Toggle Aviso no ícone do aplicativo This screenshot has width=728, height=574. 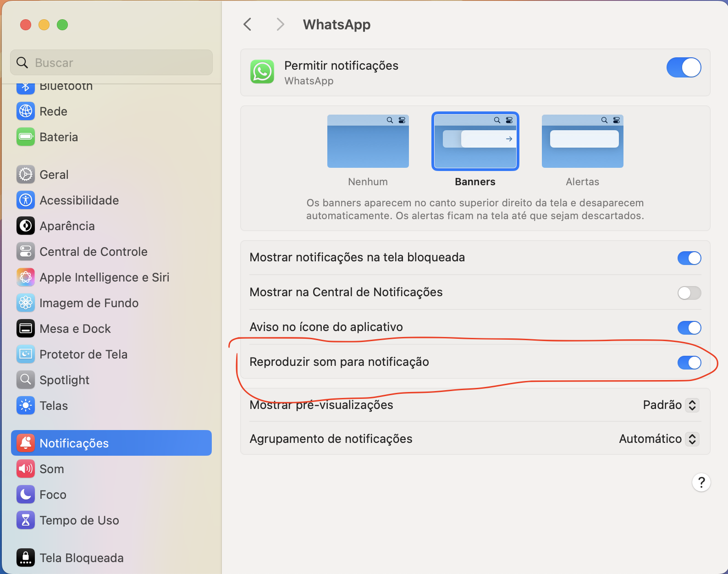click(689, 328)
